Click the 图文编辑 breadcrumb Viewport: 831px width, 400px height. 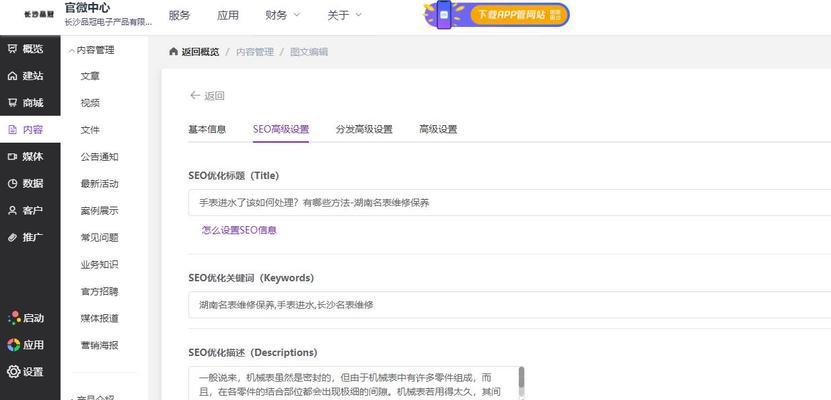coord(309,52)
